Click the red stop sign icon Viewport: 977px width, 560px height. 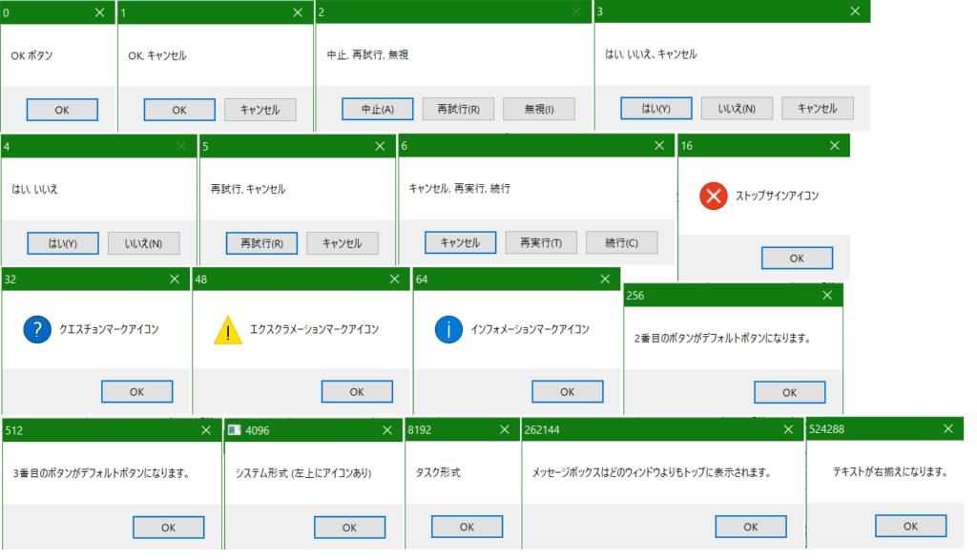[714, 196]
